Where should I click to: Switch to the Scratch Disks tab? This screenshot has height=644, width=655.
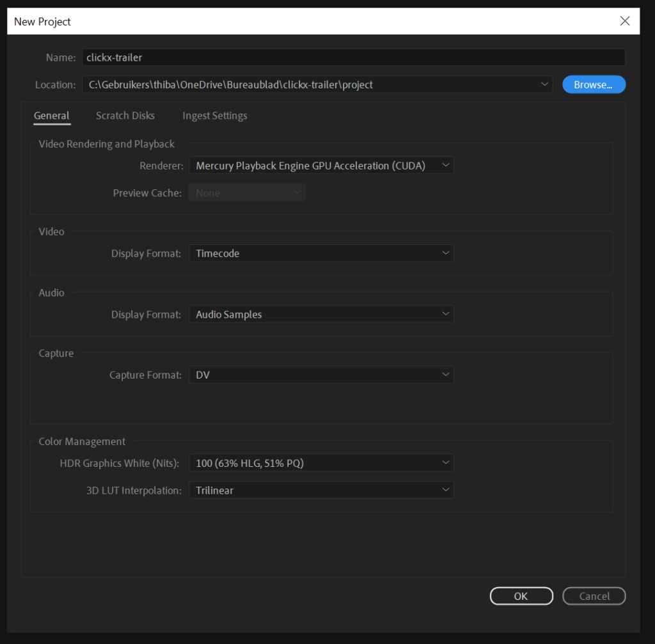point(125,116)
